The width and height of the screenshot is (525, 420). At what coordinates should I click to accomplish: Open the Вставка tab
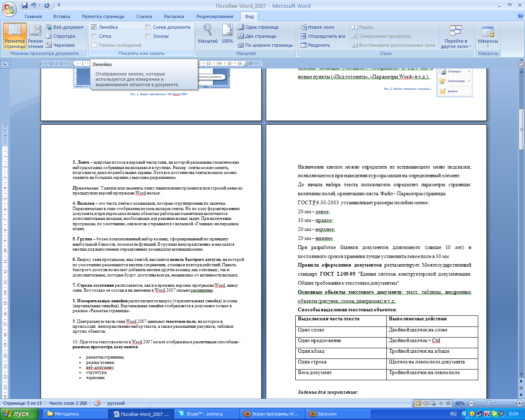62,16
